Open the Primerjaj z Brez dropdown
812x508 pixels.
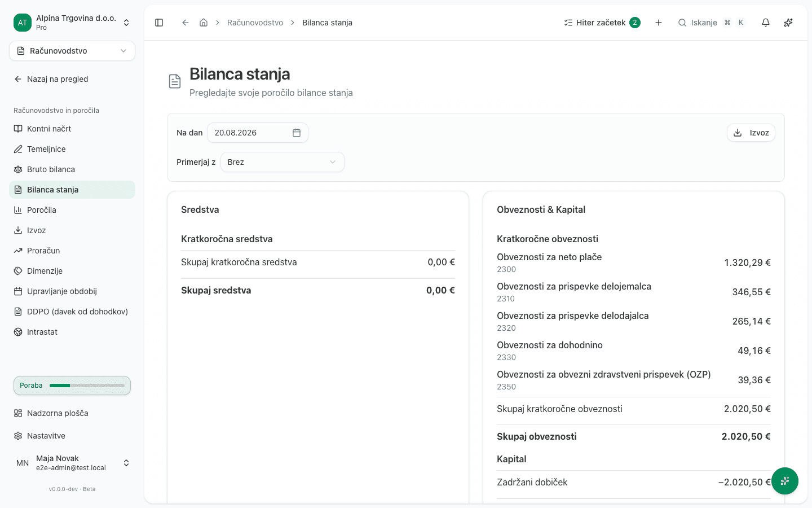pyautogui.click(x=282, y=162)
